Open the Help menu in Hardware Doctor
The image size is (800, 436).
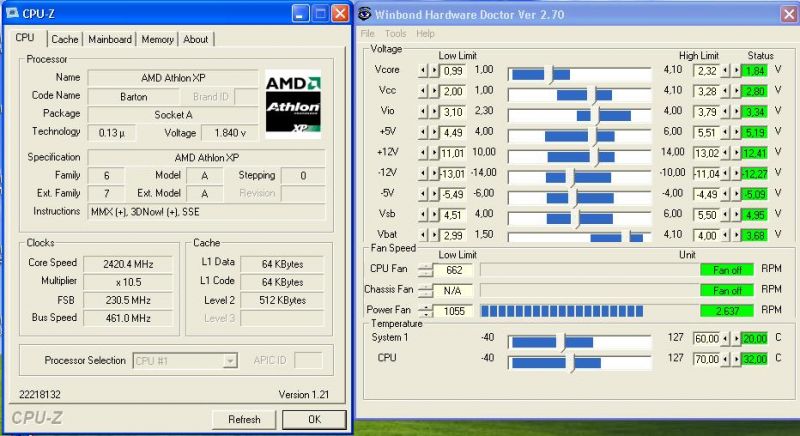[425, 34]
